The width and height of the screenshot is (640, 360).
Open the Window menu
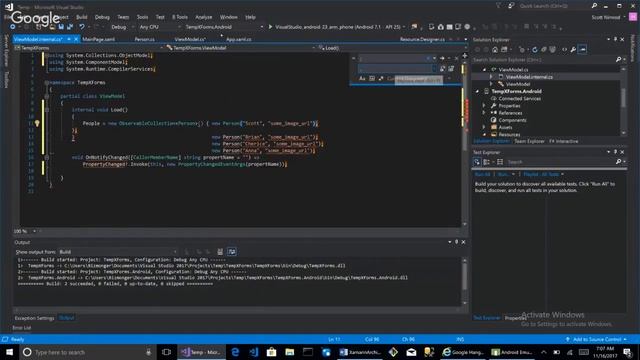click(x=229, y=17)
